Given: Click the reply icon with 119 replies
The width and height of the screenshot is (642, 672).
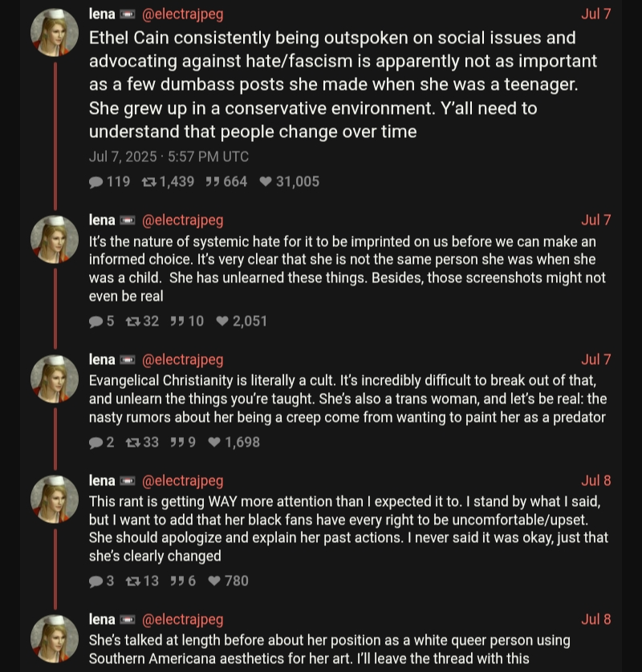Looking at the screenshot, I should click(96, 182).
